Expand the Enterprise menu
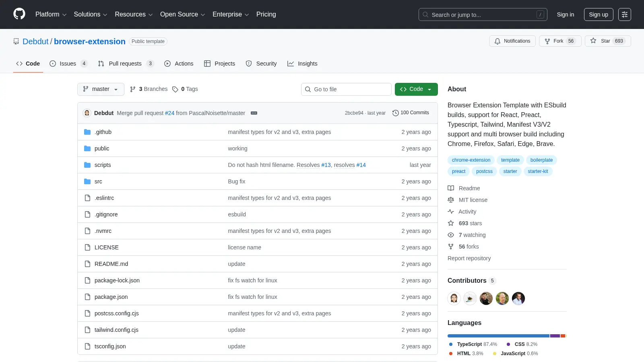Viewport: 644px width, 362px height. pyautogui.click(x=231, y=14)
